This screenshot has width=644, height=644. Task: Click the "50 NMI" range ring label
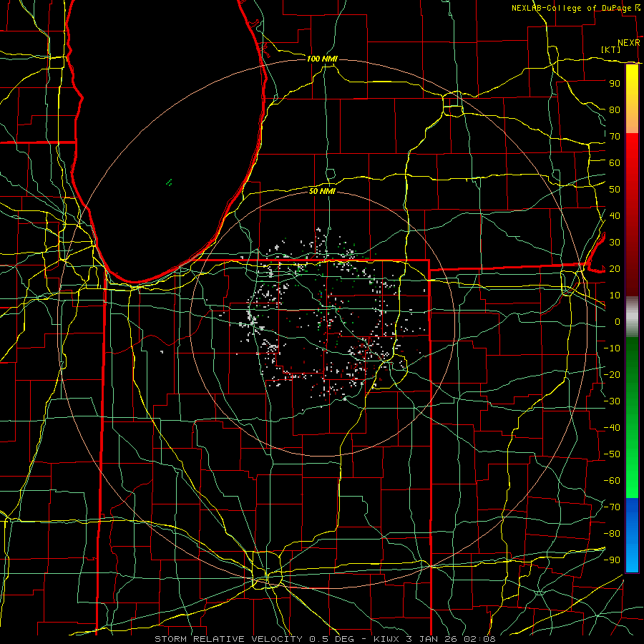point(323,191)
